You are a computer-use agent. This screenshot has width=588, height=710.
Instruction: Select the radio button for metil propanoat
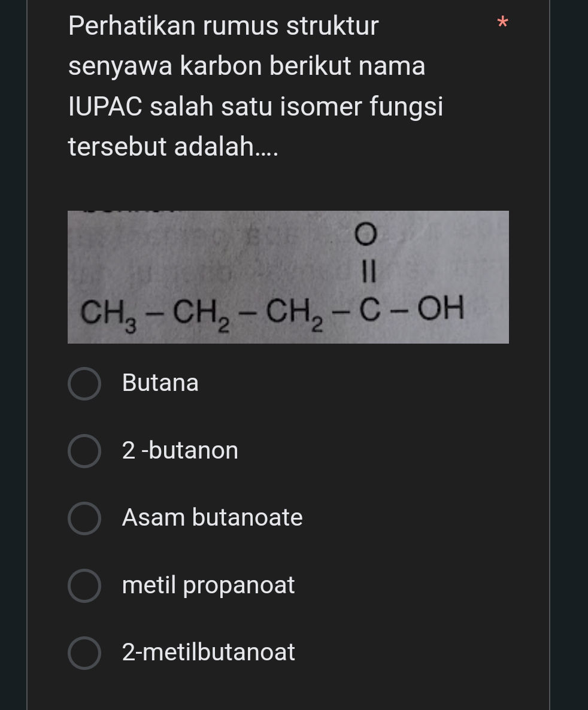84,585
